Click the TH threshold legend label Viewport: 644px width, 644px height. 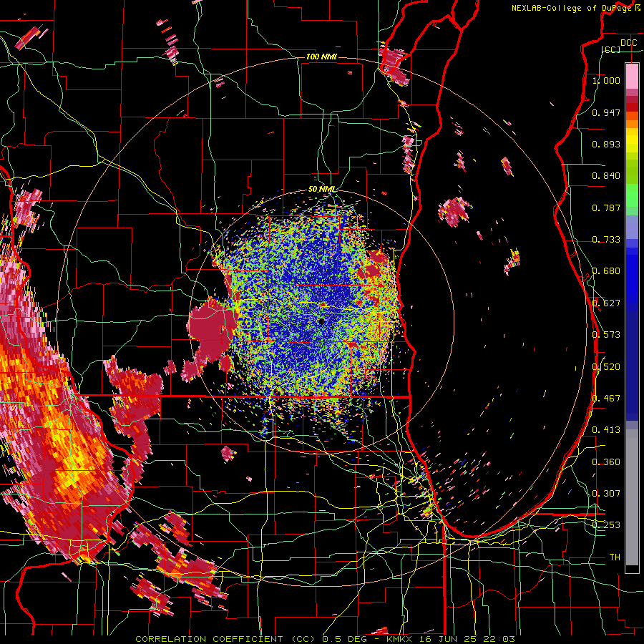click(x=615, y=557)
